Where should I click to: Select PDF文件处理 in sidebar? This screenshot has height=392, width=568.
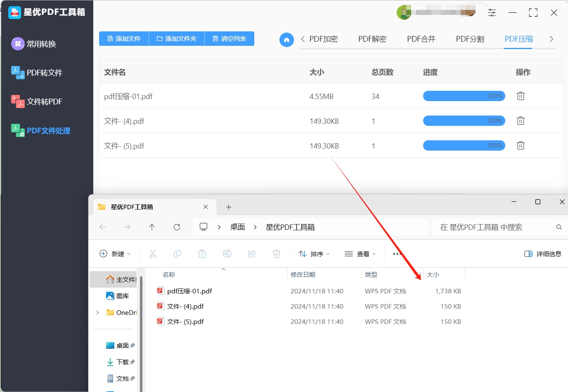[x=41, y=130]
